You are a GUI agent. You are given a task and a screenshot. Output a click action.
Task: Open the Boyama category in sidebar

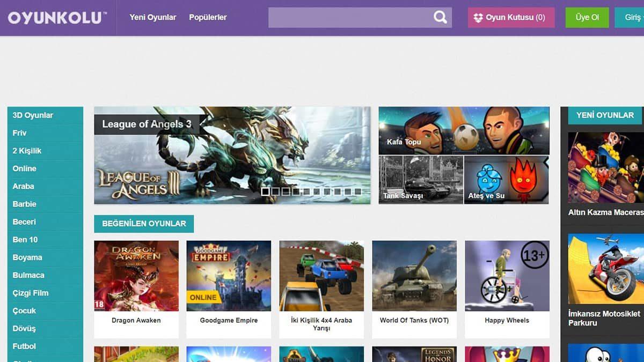(27, 257)
